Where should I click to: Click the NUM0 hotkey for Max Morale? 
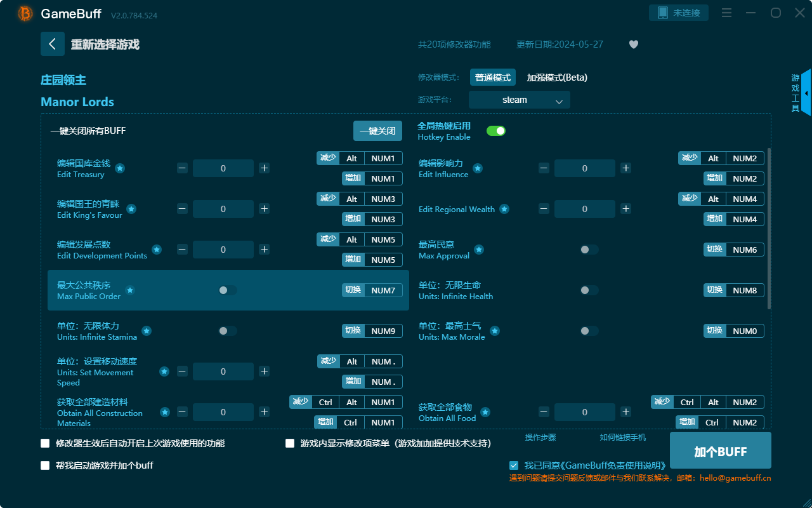pyautogui.click(x=745, y=331)
